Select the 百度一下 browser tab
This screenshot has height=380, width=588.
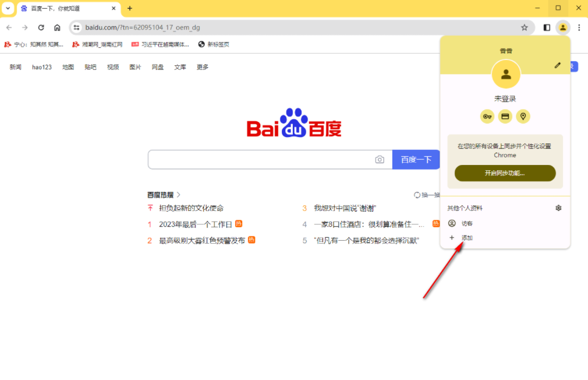69,8
